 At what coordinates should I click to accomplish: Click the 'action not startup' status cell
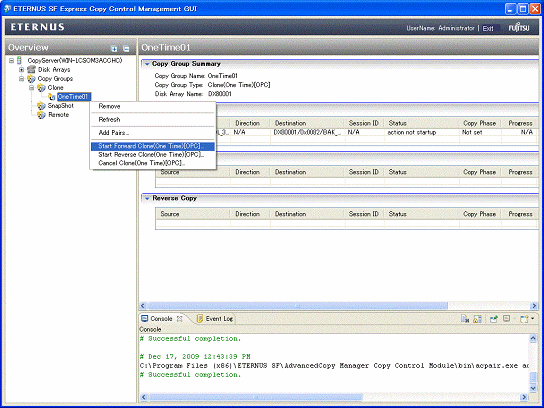(412, 132)
